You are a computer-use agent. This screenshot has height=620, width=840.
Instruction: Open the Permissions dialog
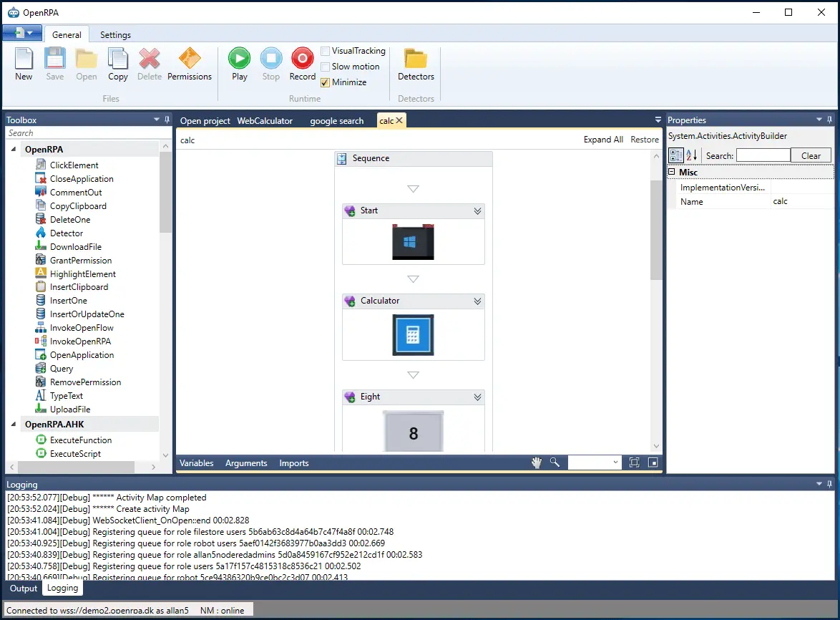(190, 64)
